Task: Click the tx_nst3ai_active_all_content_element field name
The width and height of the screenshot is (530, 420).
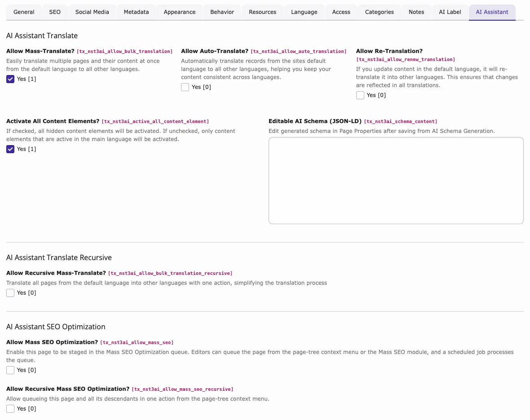Action: coord(155,121)
